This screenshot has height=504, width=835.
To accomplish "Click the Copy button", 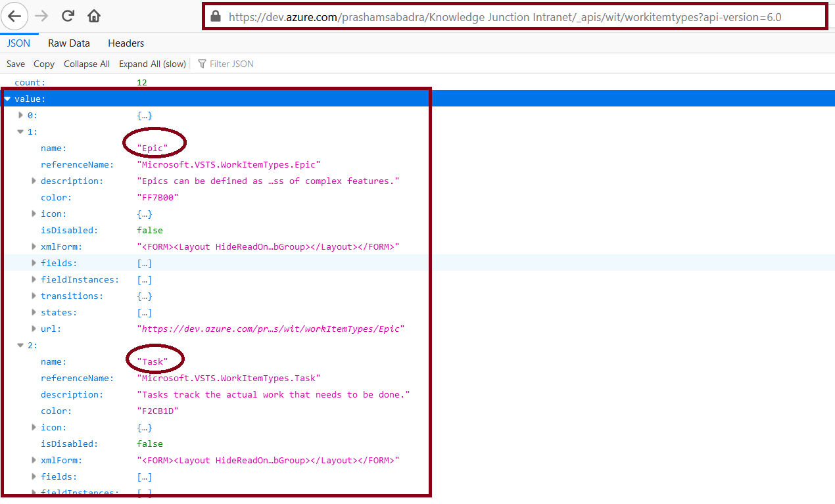I will point(44,64).
